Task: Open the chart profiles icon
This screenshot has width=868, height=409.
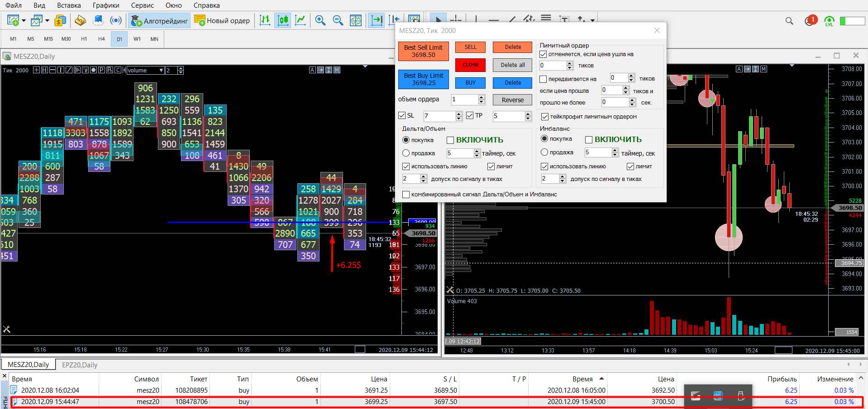Action: click(x=36, y=20)
